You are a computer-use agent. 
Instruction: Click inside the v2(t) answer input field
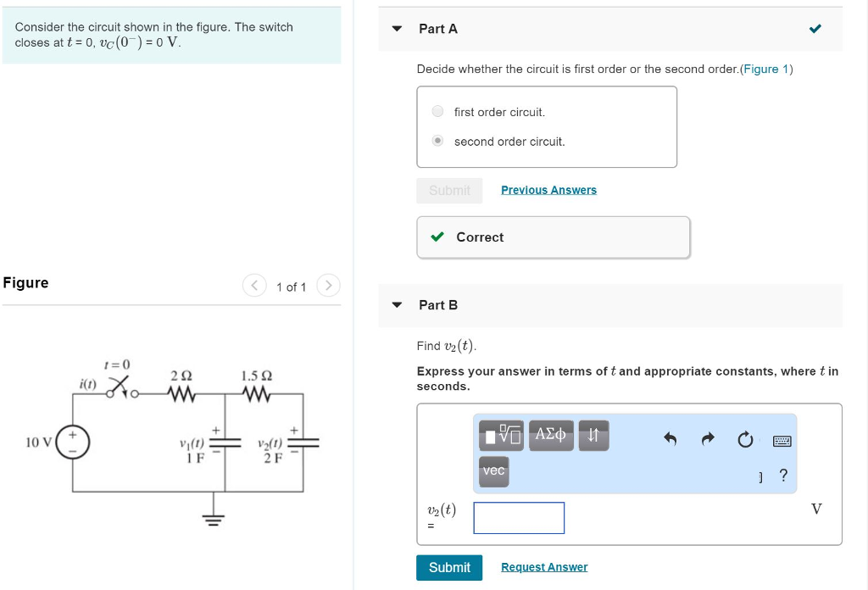518,517
